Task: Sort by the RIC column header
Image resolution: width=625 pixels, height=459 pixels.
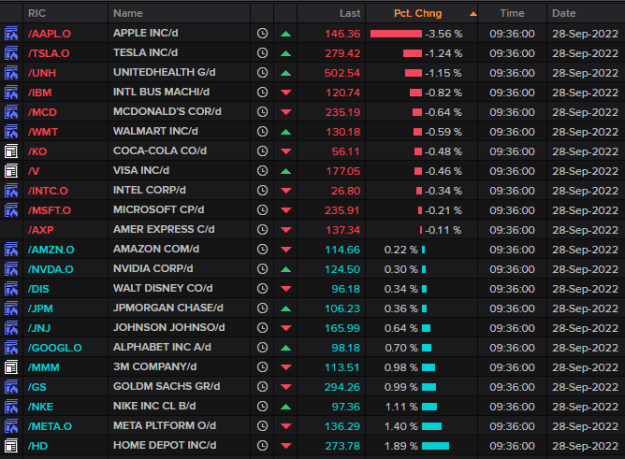Action: point(37,13)
